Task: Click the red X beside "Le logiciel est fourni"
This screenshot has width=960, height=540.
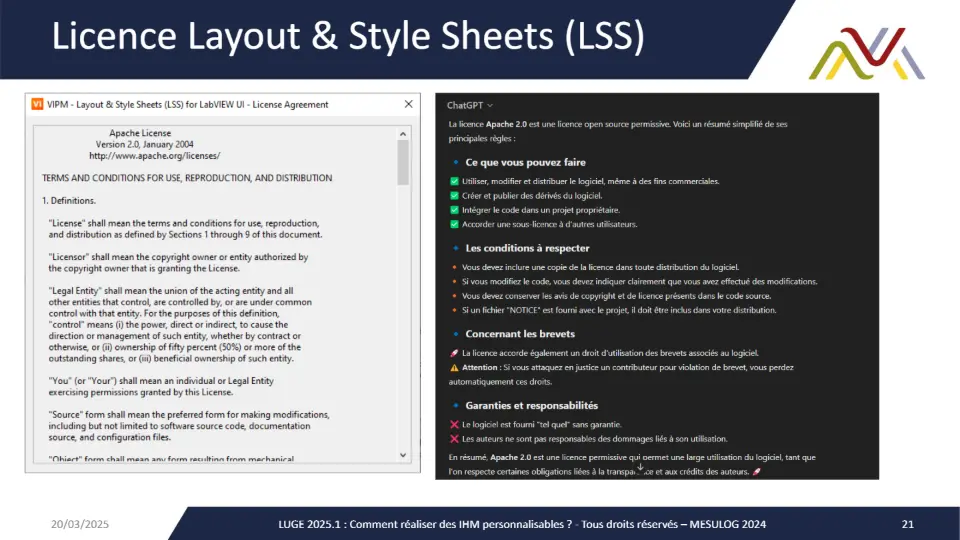Action: click(x=454, y=424)
